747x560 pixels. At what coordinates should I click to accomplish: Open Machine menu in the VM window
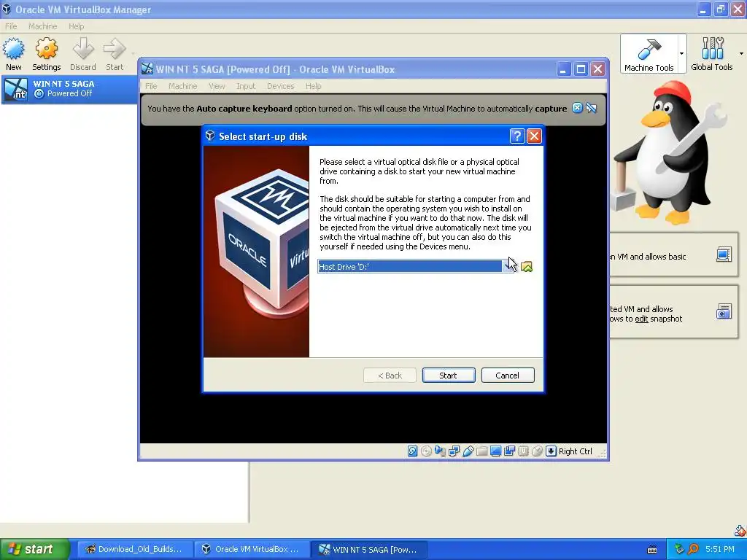click(x=182, y=86)
